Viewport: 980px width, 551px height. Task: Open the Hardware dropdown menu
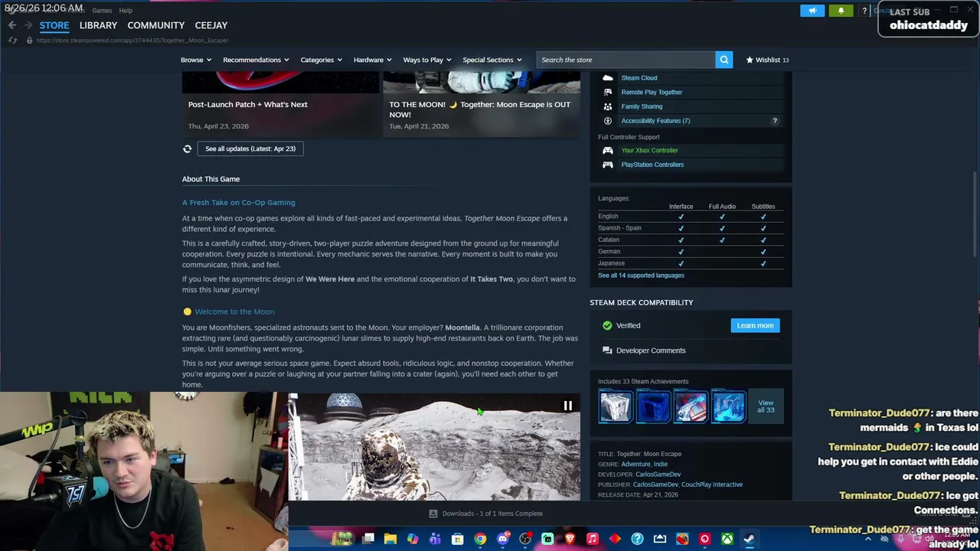point(373,60)
